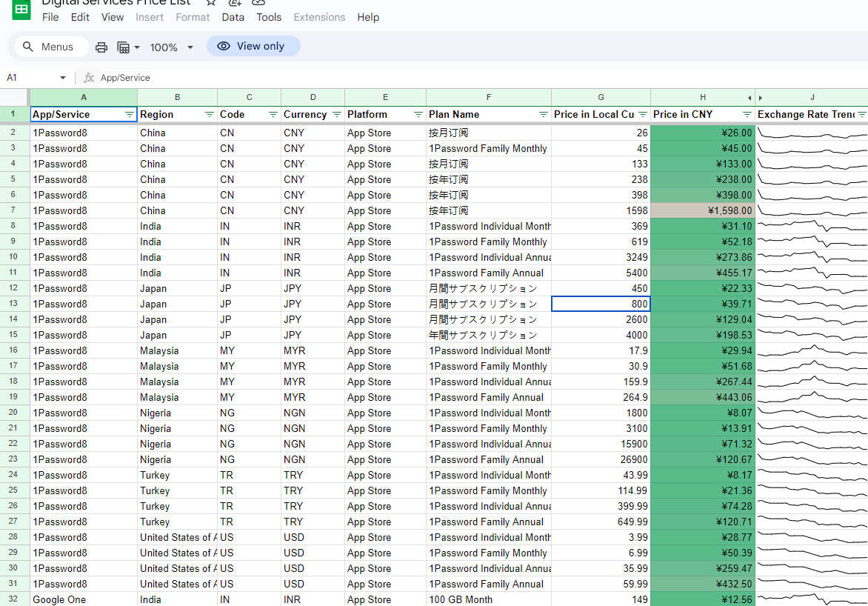Click the sparkline in row 2
Screen dimensions: 868x606
click(812, 133)
